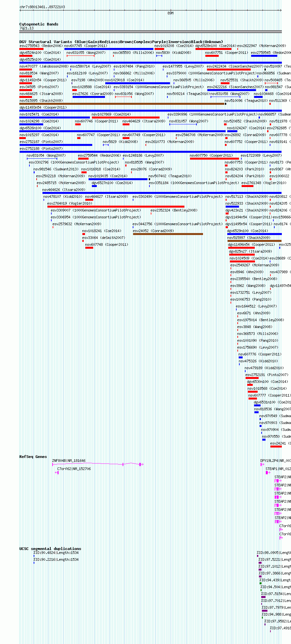Click nsv1015471 (Coe2014) variant label

click(x=39, y=114)
